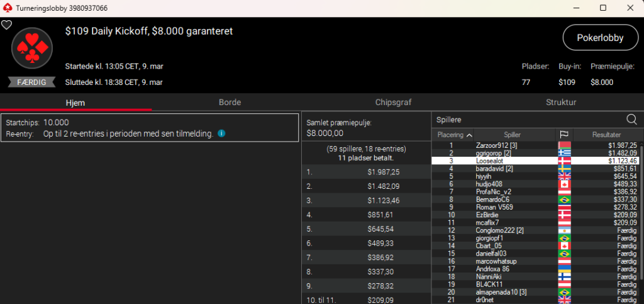Click the Brazilian flag beside BernardoC6
Image resolution: width=644 pixels, height=304 pixels.
point(563,200)
